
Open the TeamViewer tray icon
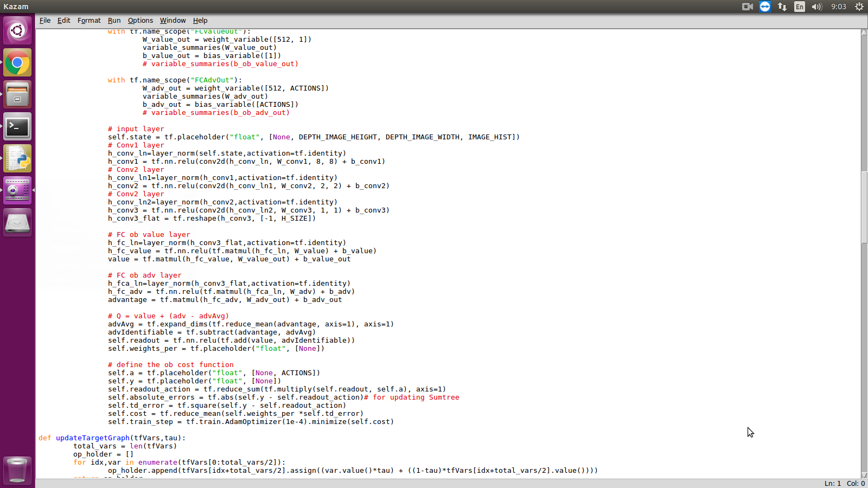pyautogui.click(x=765, y=7)
